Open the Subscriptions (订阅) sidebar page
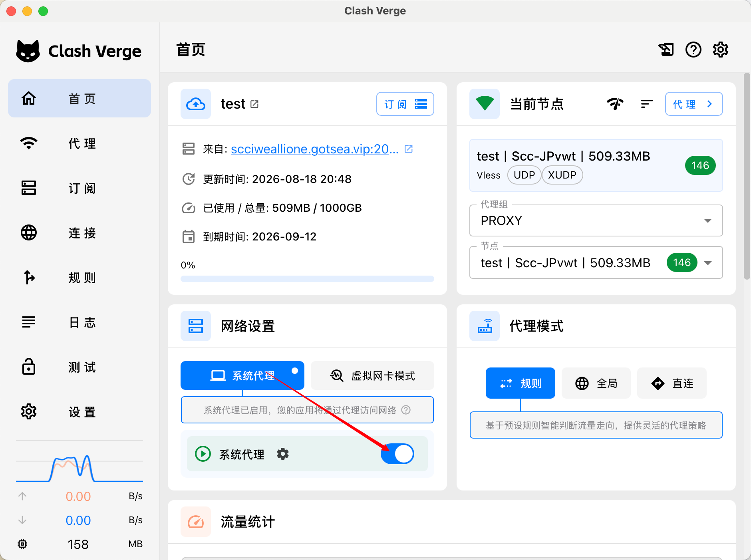751x560 pixels. point(79,188)
